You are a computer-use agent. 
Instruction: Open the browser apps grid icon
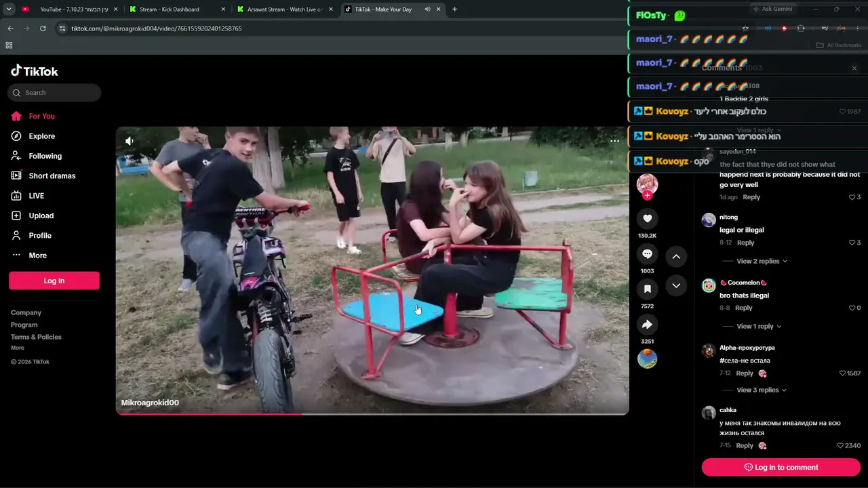coord(9,45)
